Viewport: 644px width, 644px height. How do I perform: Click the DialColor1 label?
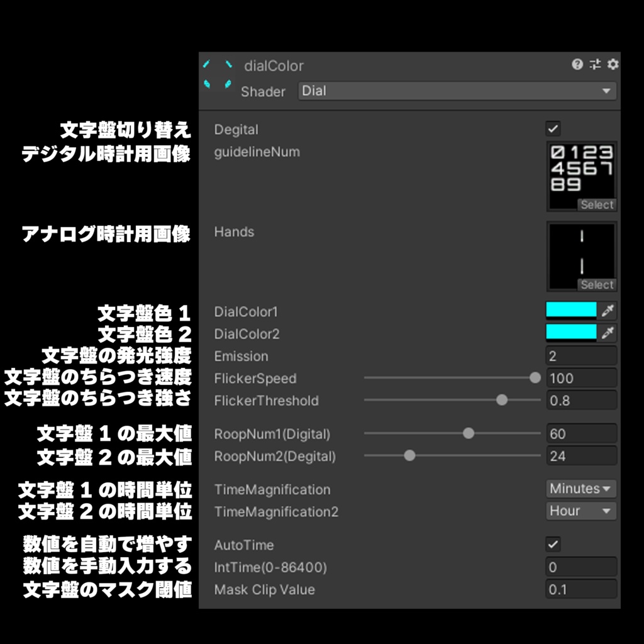pos(246,312)
